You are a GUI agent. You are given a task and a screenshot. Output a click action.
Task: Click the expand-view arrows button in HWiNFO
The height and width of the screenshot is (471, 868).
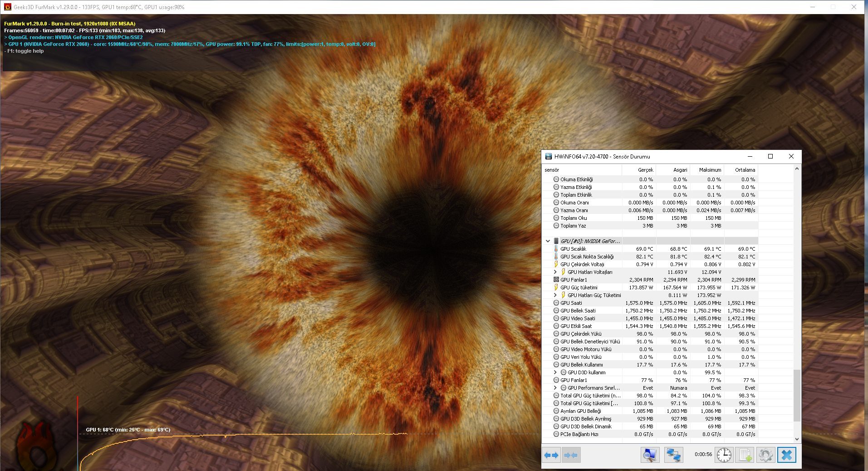pyautogui.click(x=551, y=455)
